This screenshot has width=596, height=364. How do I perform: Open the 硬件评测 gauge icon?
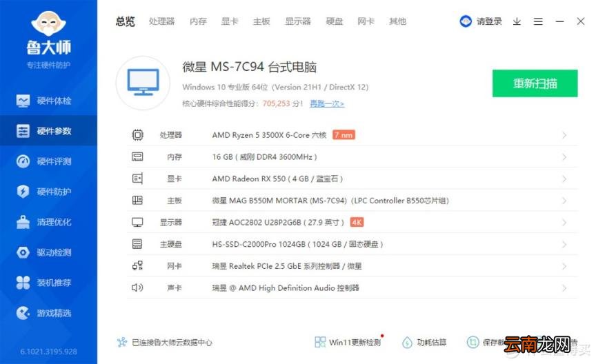coord(23,161)
